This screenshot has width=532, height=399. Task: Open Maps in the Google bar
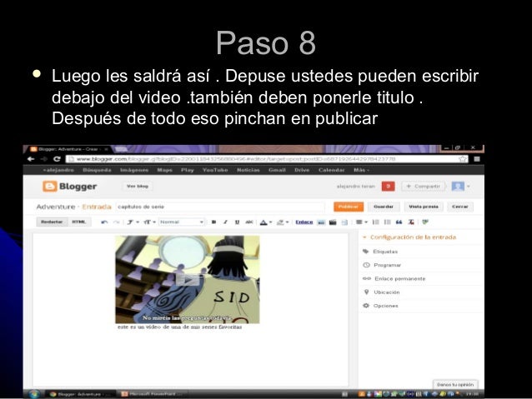pos(164,170)
